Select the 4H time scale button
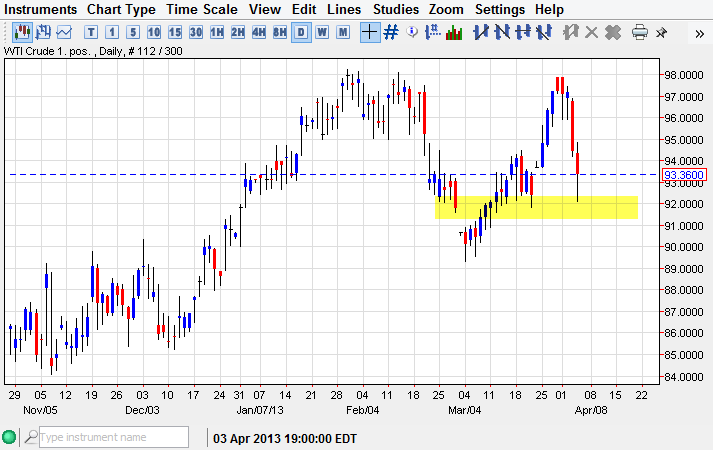The height and width of the screenshot is (450, 713). pyautogui.click(x=259, y=32)
